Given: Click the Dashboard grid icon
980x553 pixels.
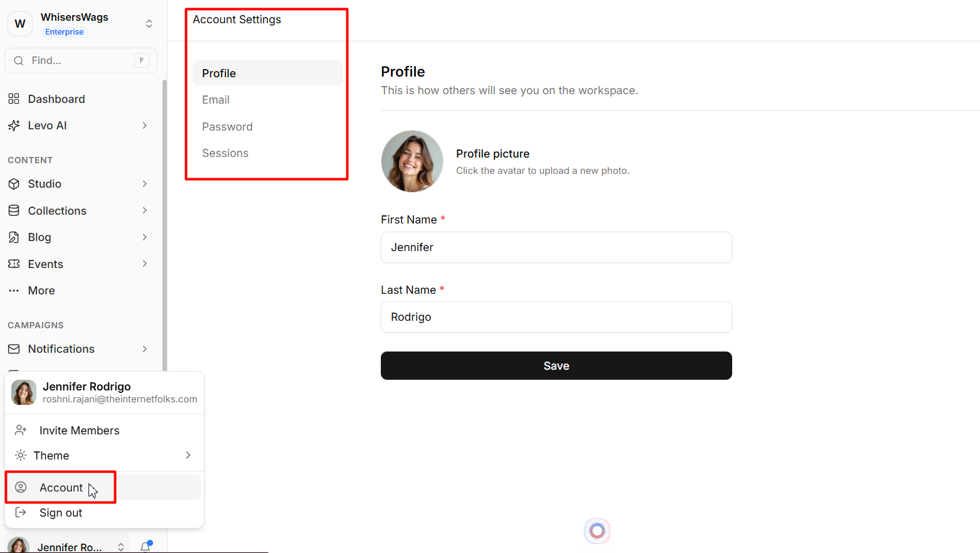Looking at the screenshot, I should (x=14, y=99).
